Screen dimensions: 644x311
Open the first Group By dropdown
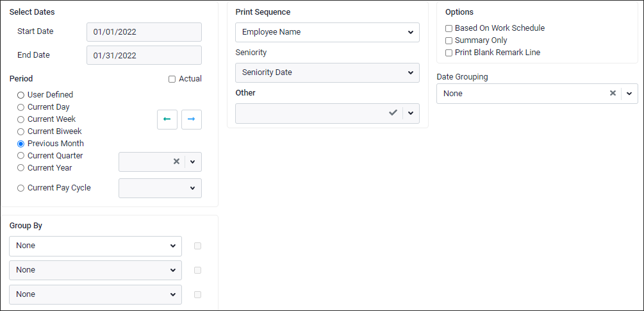tap(95, 246)
